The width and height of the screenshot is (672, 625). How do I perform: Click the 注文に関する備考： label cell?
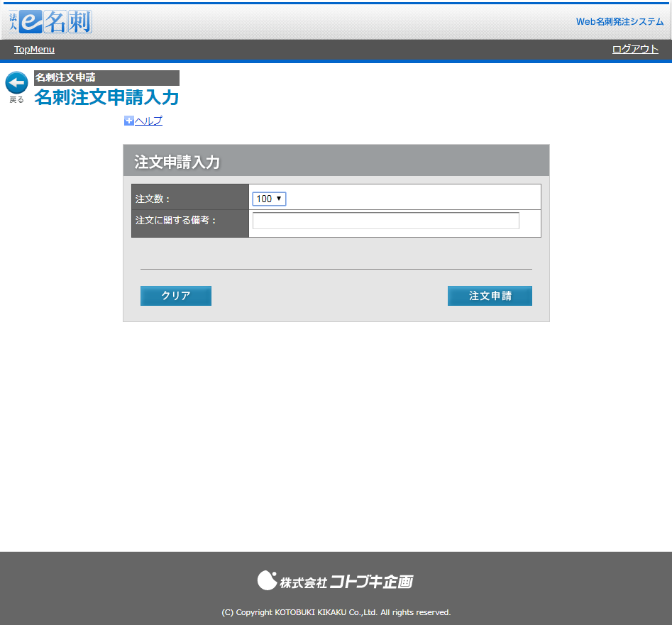click(x=190, y=223)
